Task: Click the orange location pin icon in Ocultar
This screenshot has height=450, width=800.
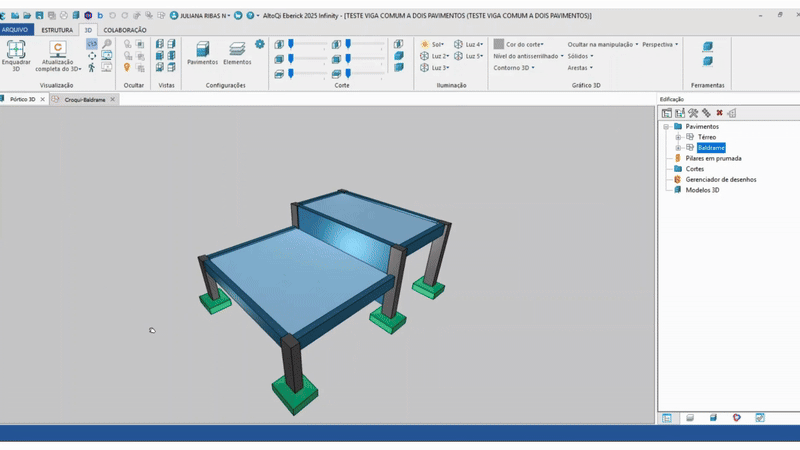Action: (x=127, y=68)
